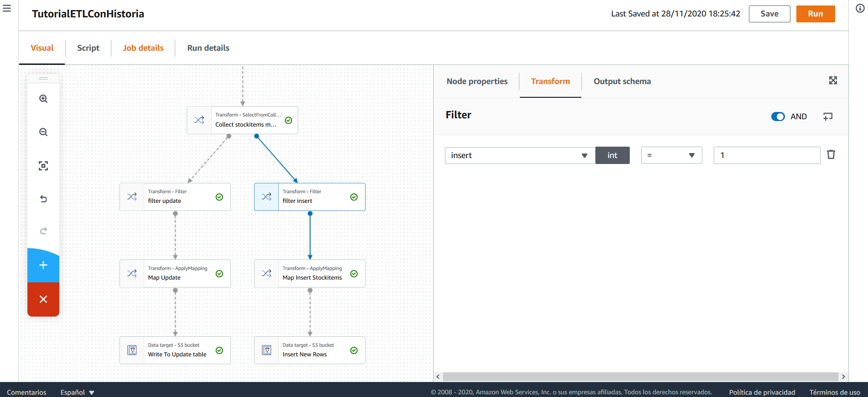Save the job
The height and width of the screenshot is (397, 868).
click(769, 14)
